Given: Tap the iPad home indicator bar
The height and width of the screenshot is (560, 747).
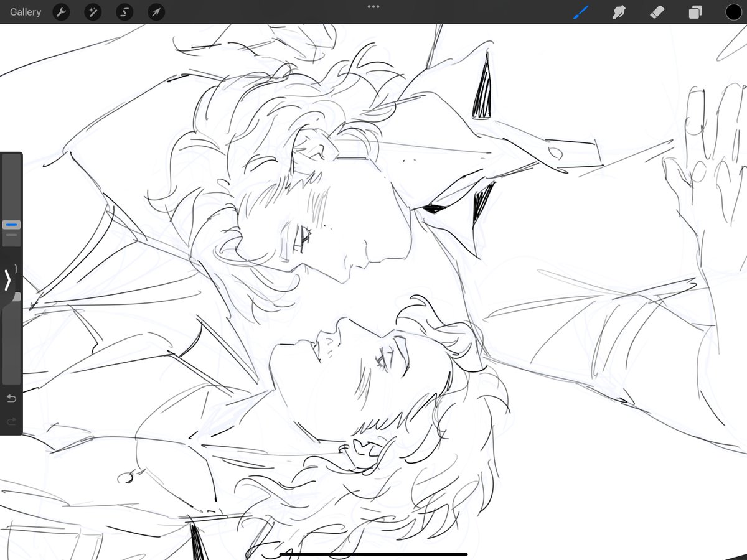Looking at the screenshot, I should point(374,554).
